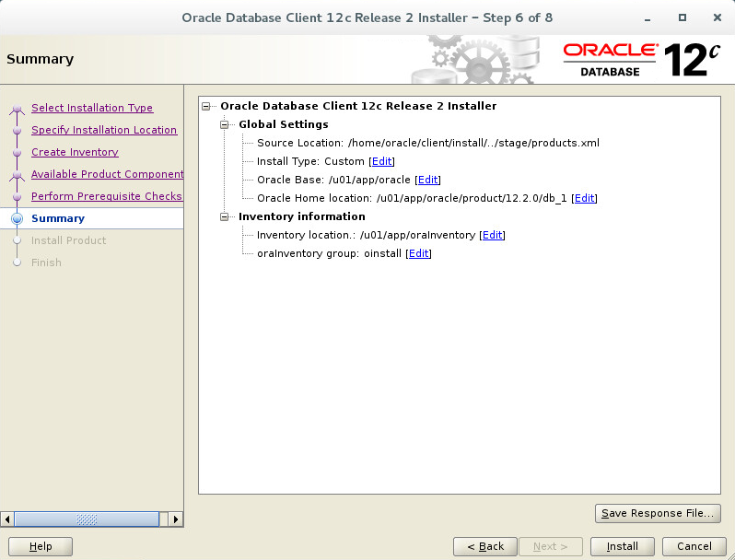Edit the Oracle Home location
The height and width of the screenshot is (560, 735).
click(x=584, y=198)
